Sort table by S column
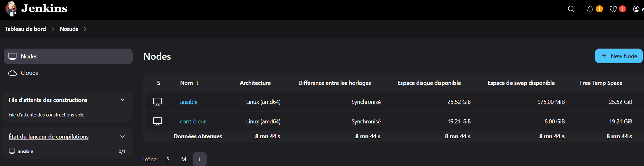644x166 pixels. coord(159,83)
